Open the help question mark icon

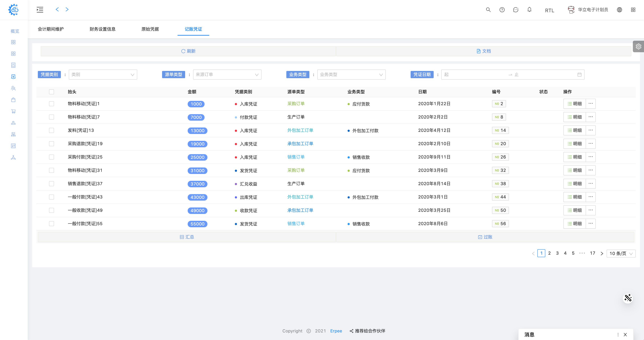[502, 10]
